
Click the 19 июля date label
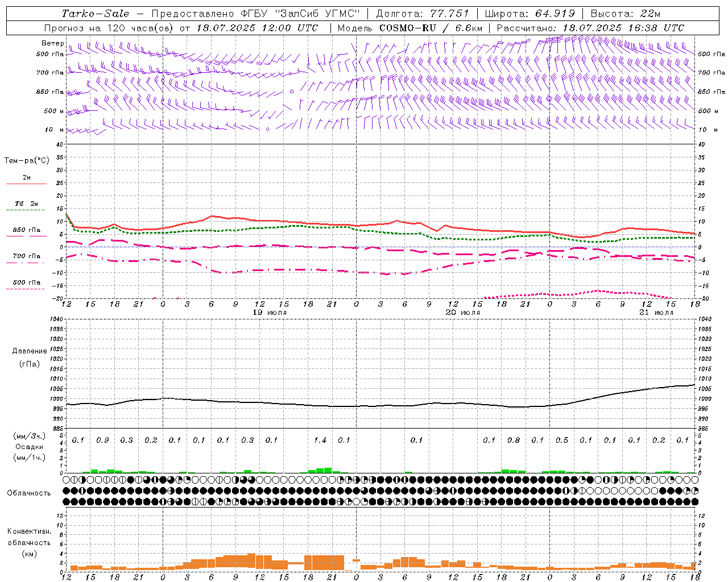[x=270, y=313]
